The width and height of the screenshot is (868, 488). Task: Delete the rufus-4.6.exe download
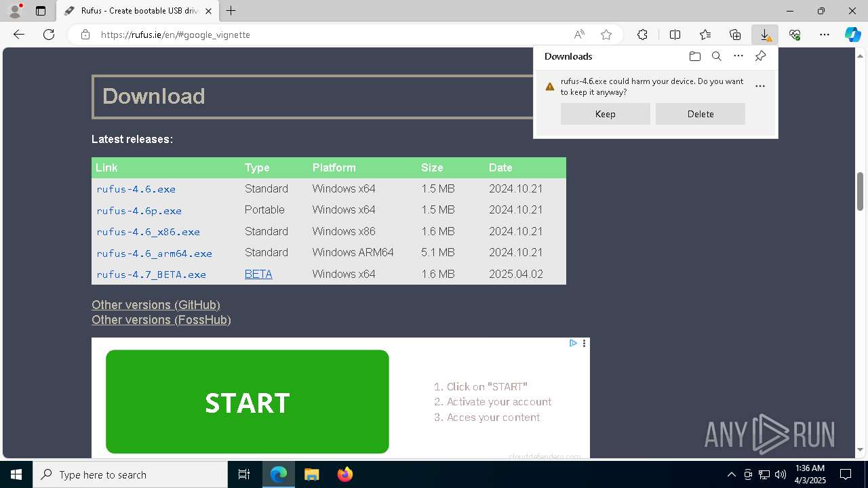point(701,114)
